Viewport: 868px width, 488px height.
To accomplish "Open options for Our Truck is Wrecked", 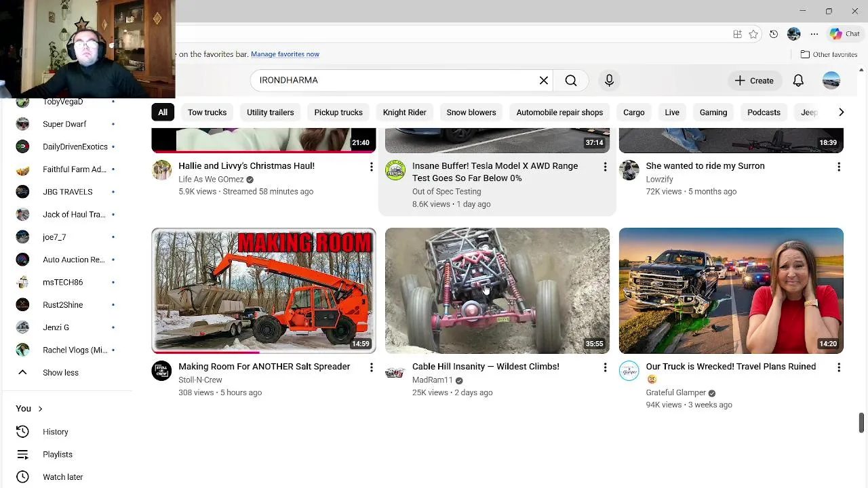I will coord(839,367).
